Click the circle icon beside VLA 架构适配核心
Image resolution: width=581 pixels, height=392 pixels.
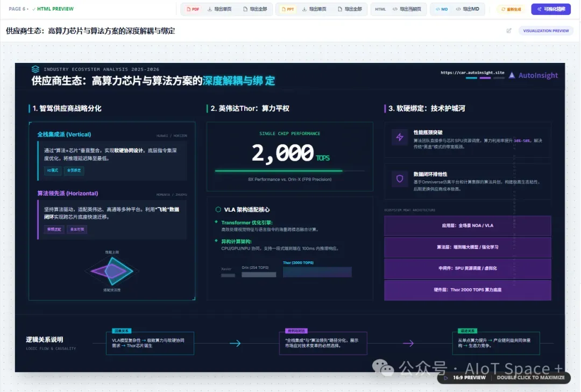(218, 209)
